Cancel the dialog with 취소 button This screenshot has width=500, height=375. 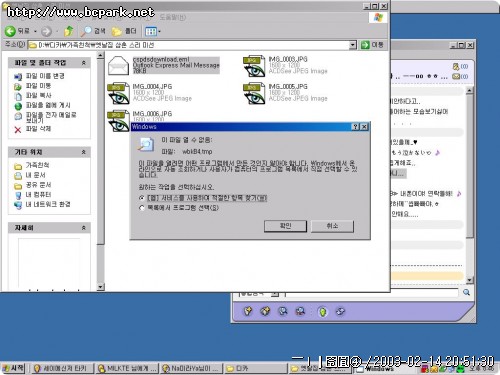point(332,226)
